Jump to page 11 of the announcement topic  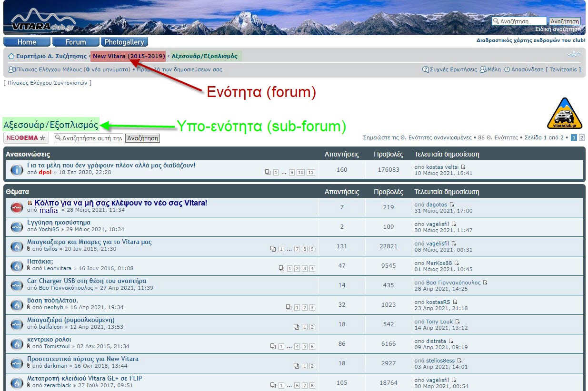311,173
